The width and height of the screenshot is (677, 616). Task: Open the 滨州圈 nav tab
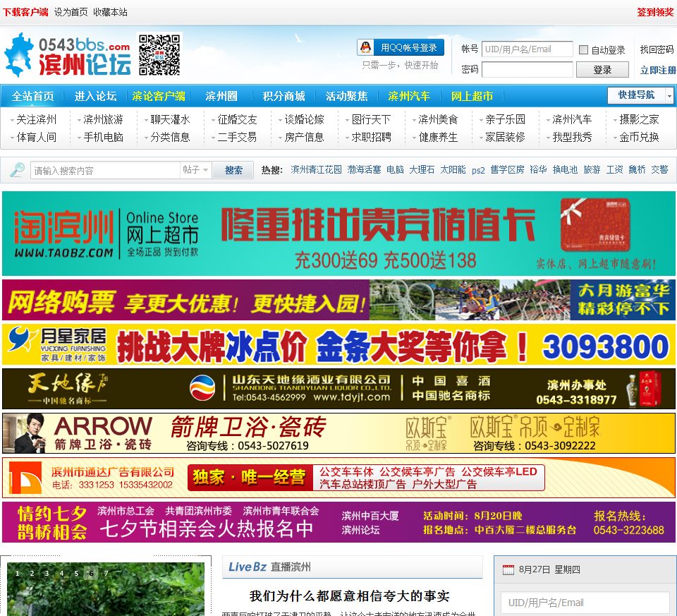[x=221, y=96]
